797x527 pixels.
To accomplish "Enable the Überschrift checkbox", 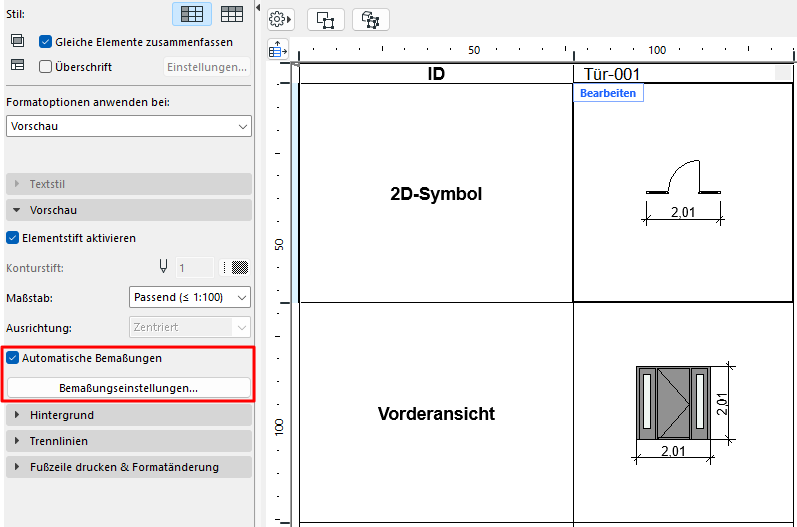I will click(45, 67).
